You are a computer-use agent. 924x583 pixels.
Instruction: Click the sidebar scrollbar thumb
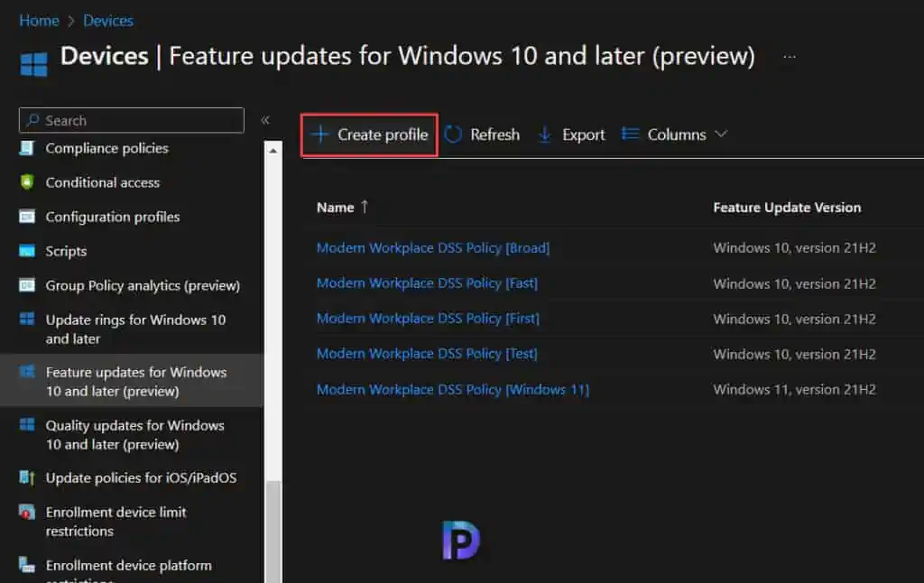pos(273,532)
